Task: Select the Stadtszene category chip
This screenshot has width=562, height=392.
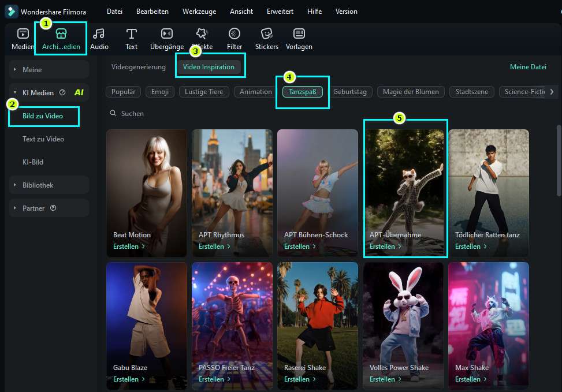Action: click(472, 92)
